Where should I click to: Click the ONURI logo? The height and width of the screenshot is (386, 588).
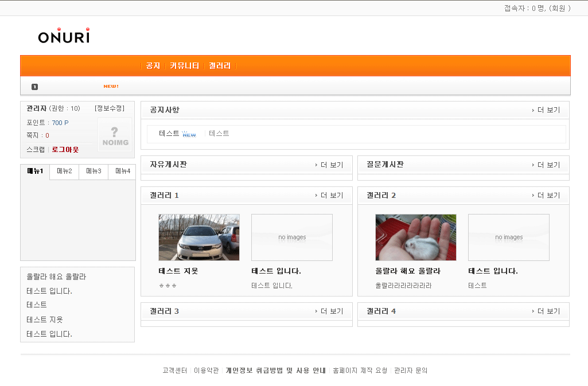64,36
